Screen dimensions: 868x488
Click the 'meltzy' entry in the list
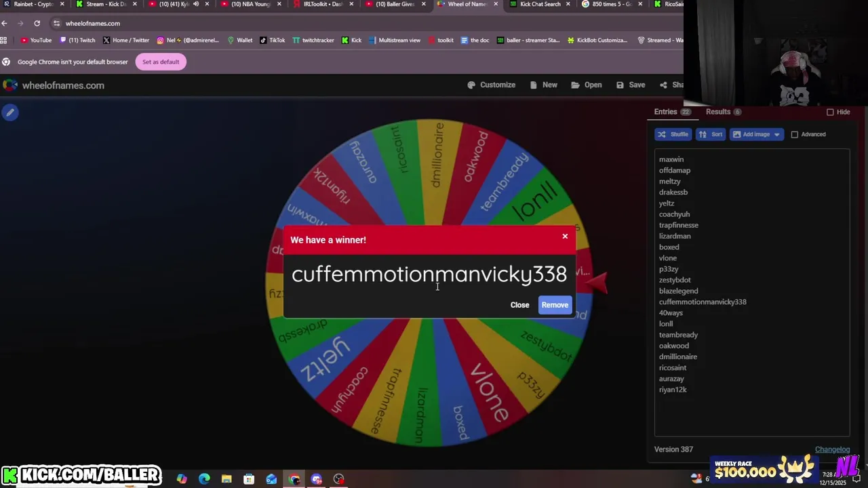coord(670,181)
